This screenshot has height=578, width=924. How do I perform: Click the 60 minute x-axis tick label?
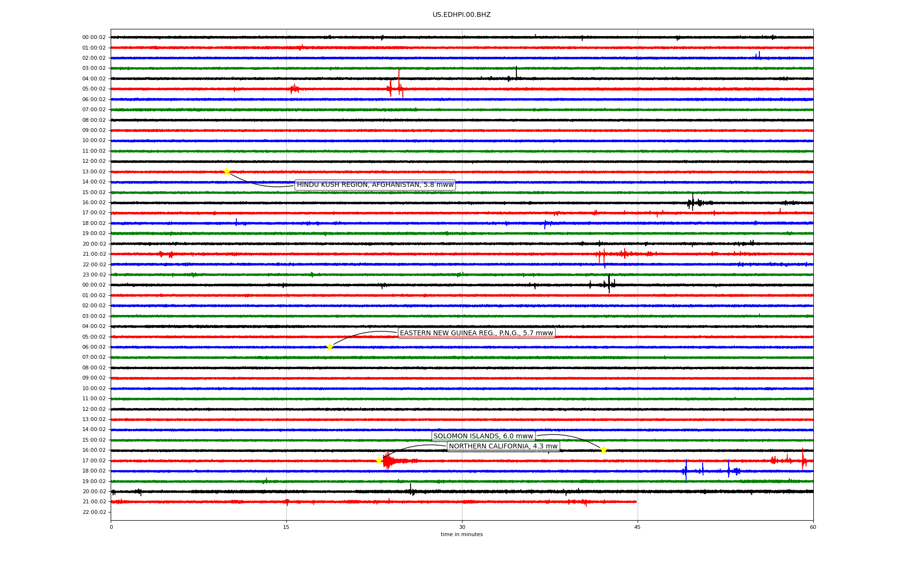[x=812, y=527]
